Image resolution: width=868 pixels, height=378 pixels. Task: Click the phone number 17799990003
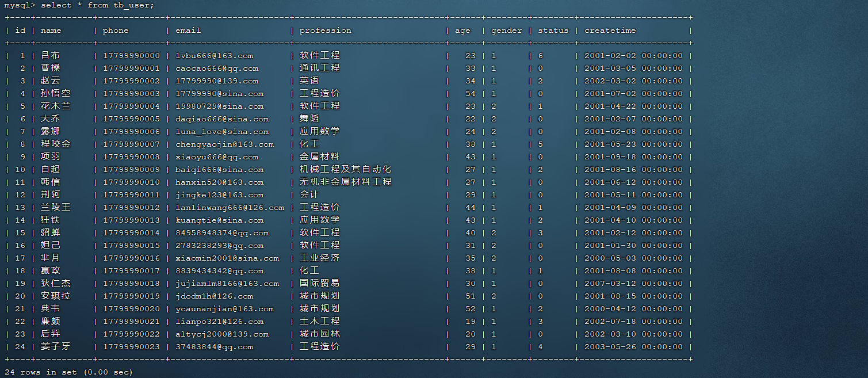click(x=131, y=94)
